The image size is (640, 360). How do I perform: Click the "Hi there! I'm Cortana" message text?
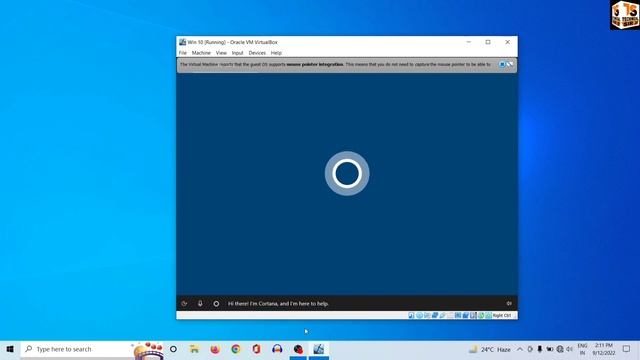tap(278, 304)
